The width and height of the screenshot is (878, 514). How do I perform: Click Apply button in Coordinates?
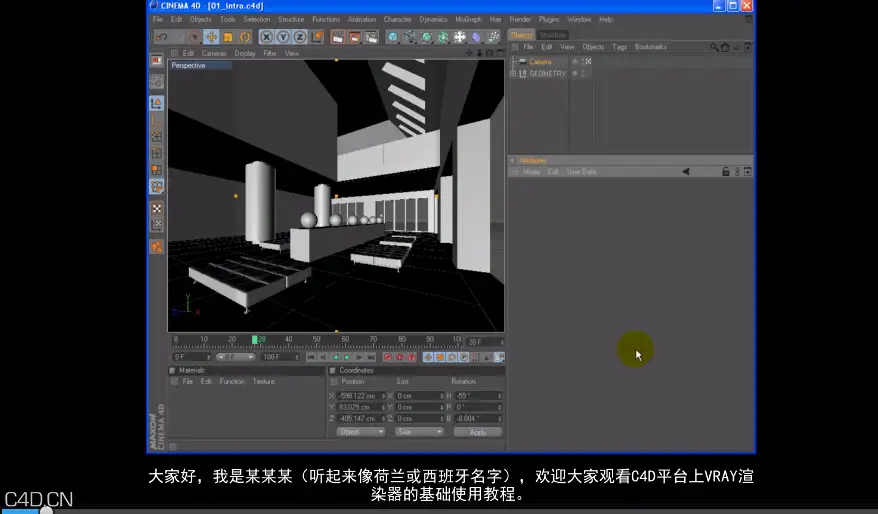[x=478, y=432]
